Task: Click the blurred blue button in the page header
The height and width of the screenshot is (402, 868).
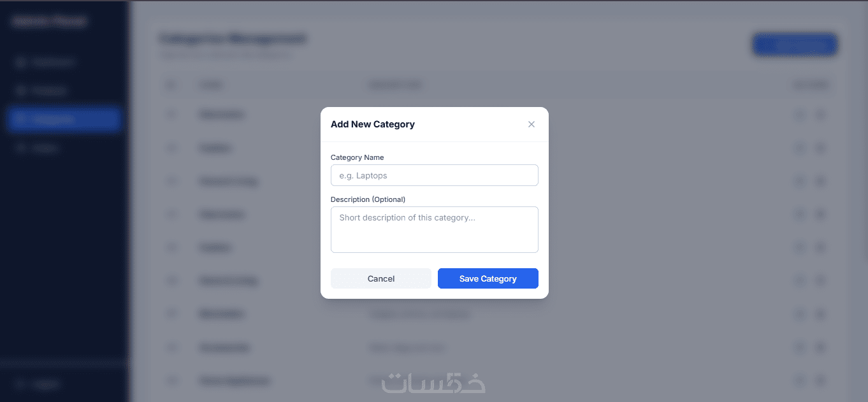Action: point(795,45)
